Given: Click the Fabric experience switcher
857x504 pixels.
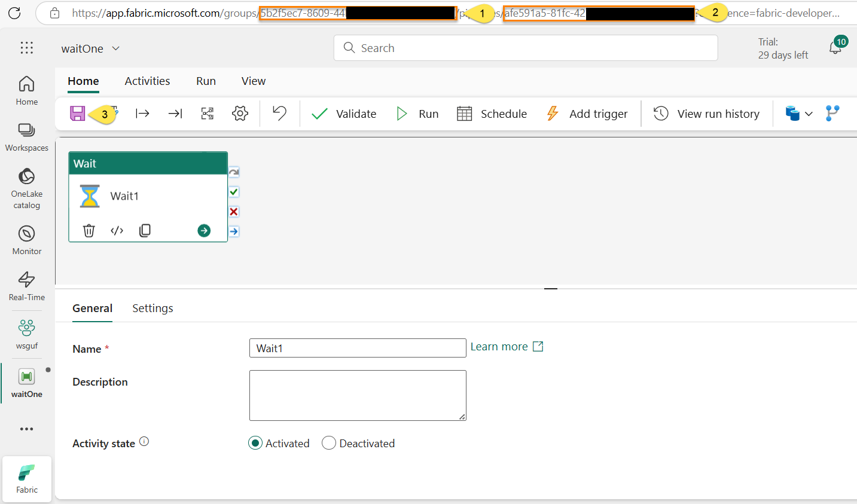Looking at the screenshot, I should pos(27,479).
